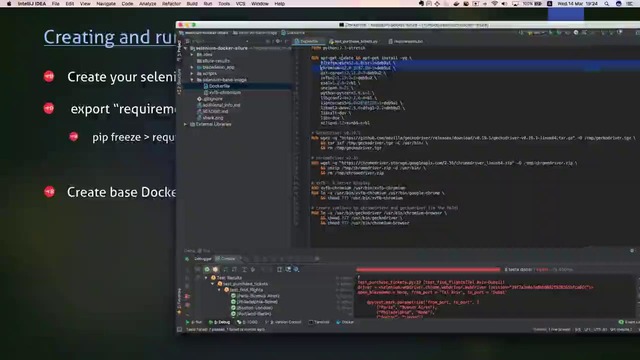Viewport: 640px width, 360px height.
Task: Select the Boston-London test result
Action: 251,308
